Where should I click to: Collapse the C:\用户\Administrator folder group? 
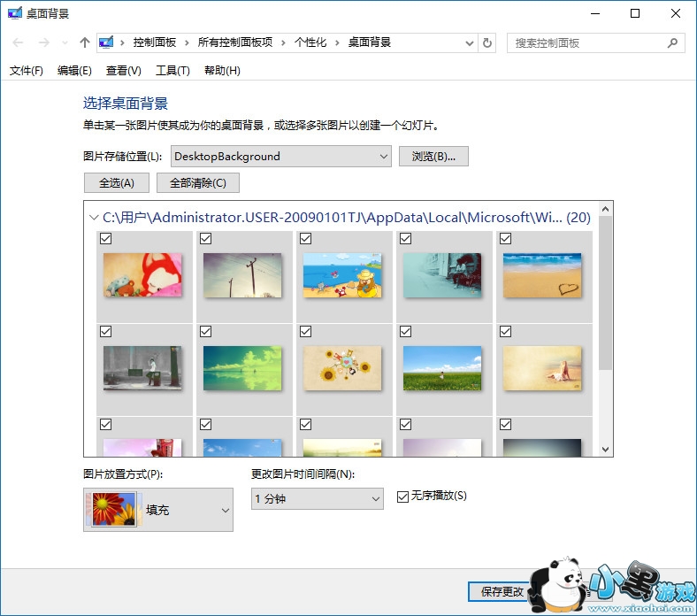pyautogui.click(x=94, y=218)
